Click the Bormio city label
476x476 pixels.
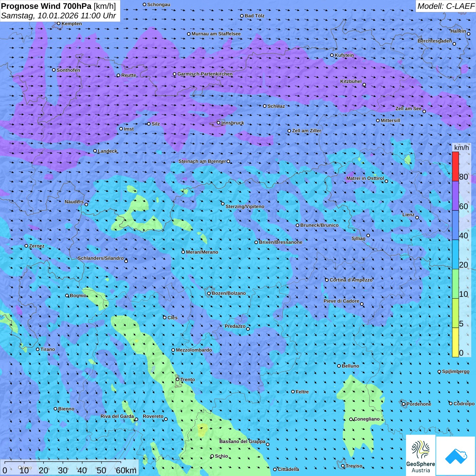[78, 295]
